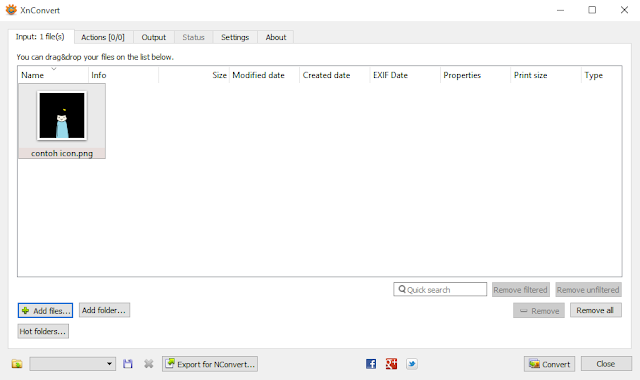Click Remove filtered button
640x380 pixels.
[x=521, y=290]
